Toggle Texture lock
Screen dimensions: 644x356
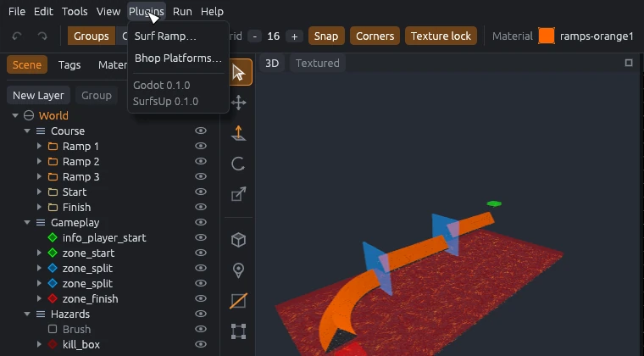point(441,36)
